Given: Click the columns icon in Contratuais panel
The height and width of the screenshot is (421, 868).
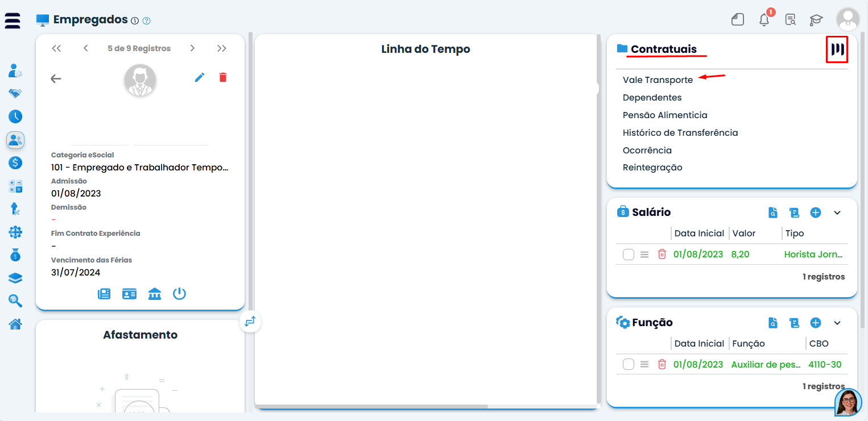Looking at the screenshot, I should pos(837,49).
